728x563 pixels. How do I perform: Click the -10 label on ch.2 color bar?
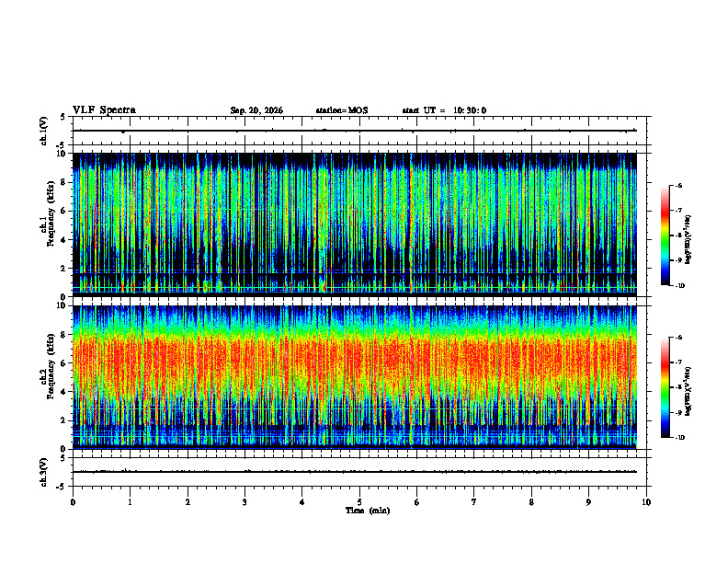point(678,438)
